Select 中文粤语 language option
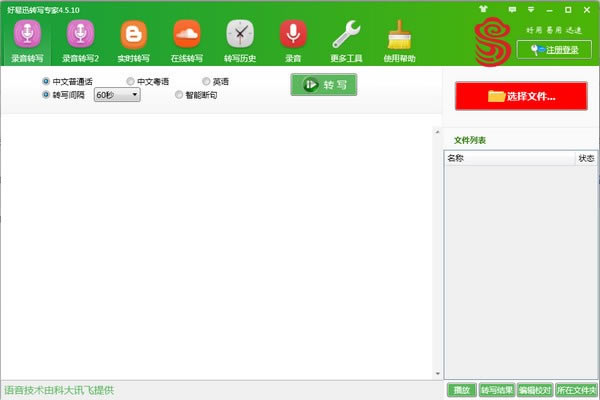 [131, 81]
